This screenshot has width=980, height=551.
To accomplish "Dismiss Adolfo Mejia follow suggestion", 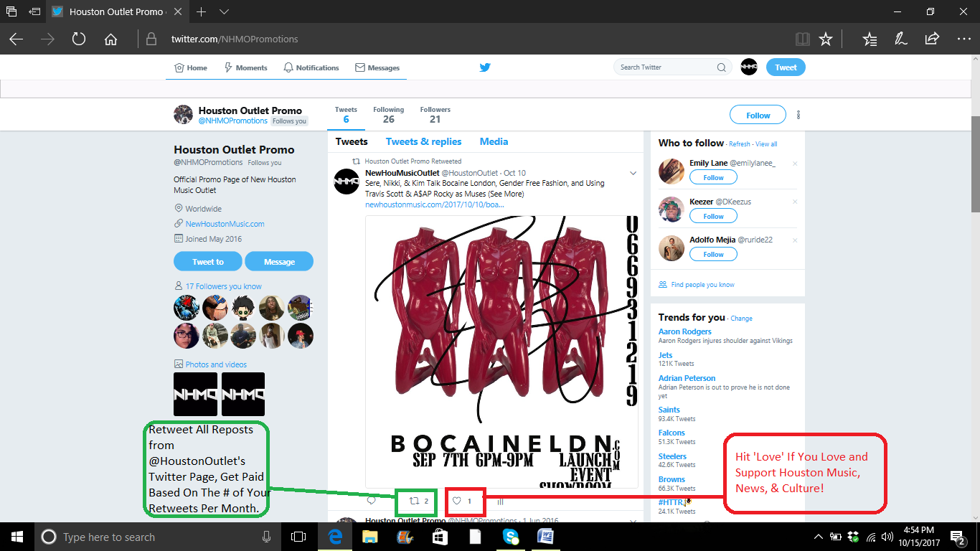I will 794,240.
